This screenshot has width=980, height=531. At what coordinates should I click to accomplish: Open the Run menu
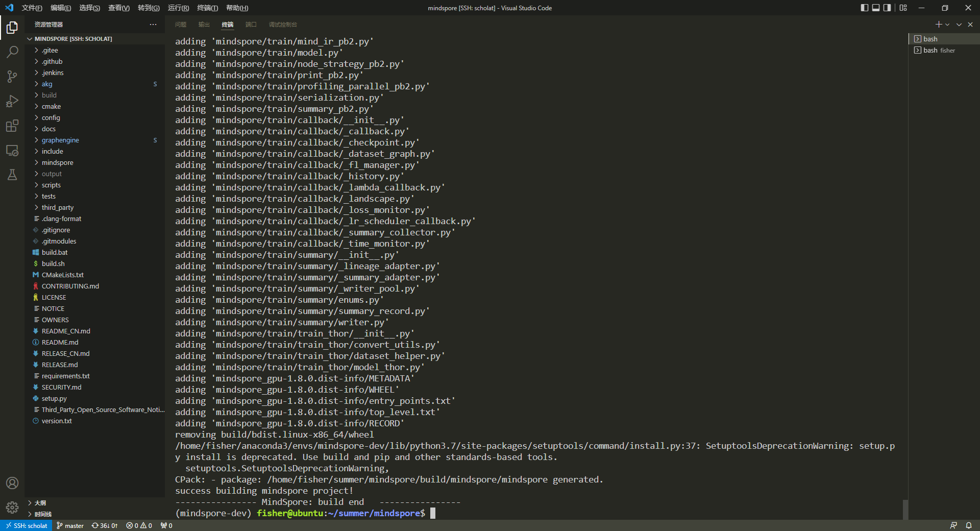[178, 8]
